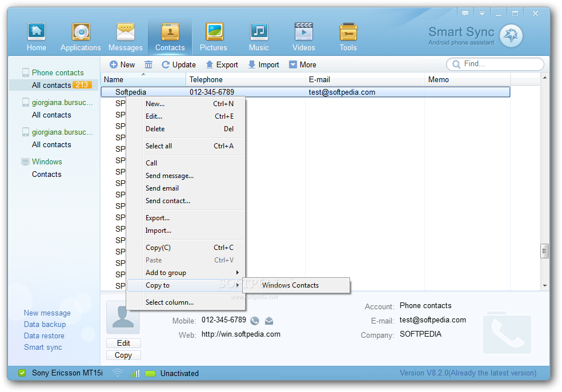The image size is (562, 392).
Task: Open the Videos section
Action: pos(304,37)
